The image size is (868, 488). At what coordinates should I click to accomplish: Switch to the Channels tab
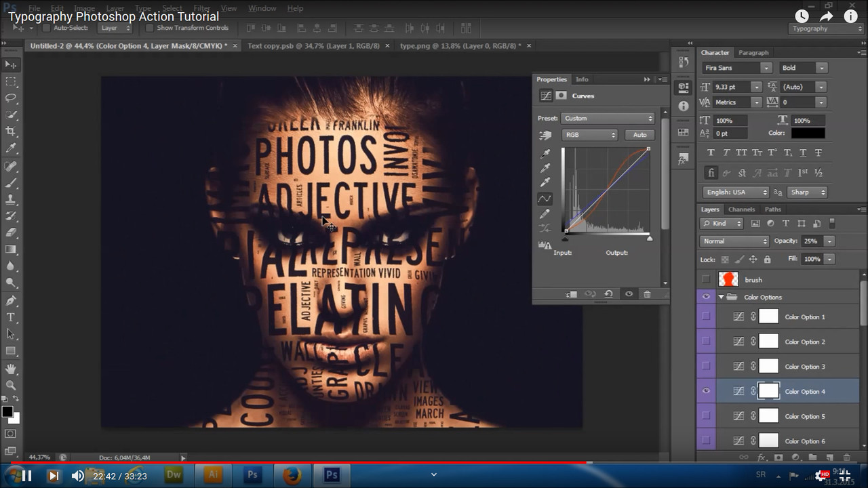[x=741, y=209]
